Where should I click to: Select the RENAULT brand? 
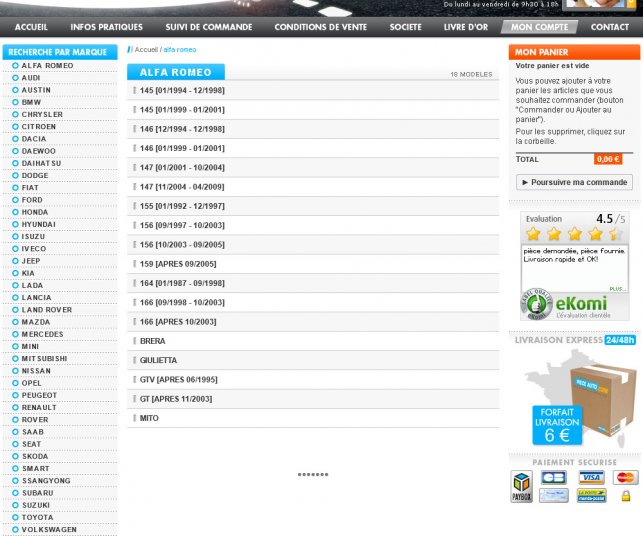[39, 408]
